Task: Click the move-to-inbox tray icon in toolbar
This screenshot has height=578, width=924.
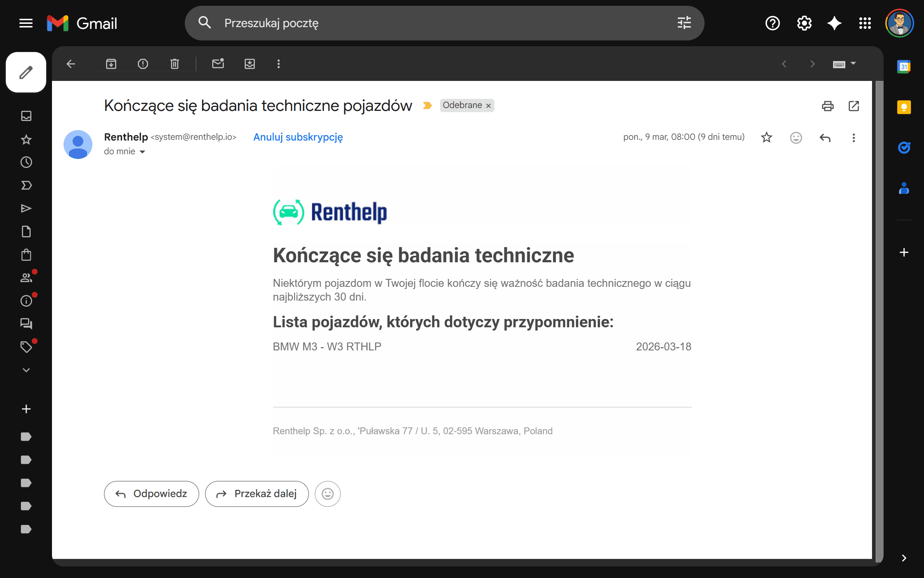Action: point(250,64)
